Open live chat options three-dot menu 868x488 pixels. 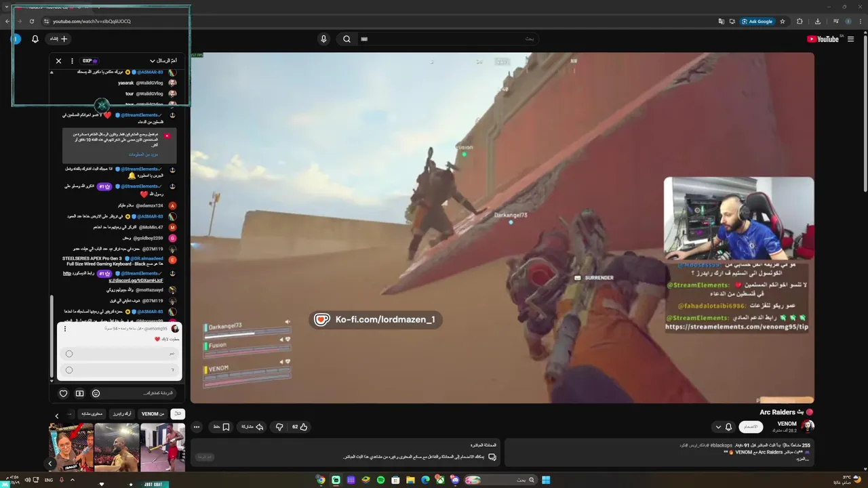72,61
